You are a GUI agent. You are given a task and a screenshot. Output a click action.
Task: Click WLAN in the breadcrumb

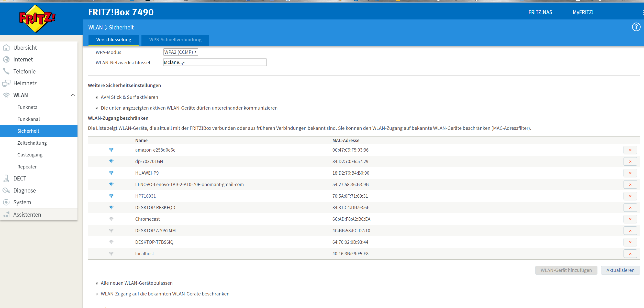pyautogui.click(x=95, y=27)
